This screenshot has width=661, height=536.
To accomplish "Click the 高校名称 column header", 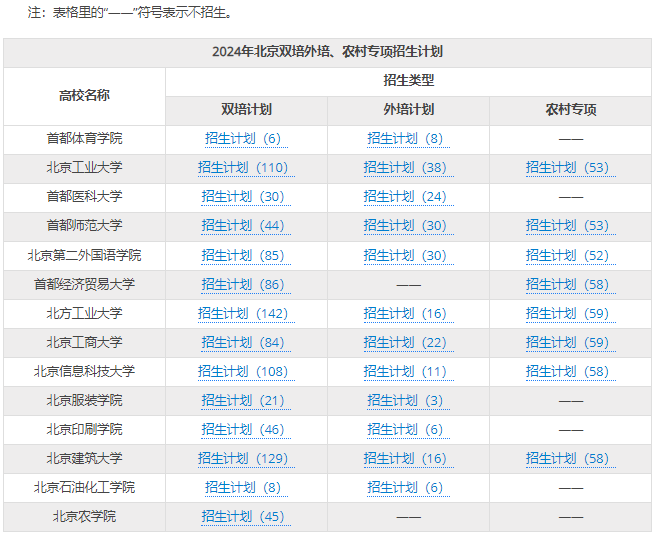I will 84,97.
